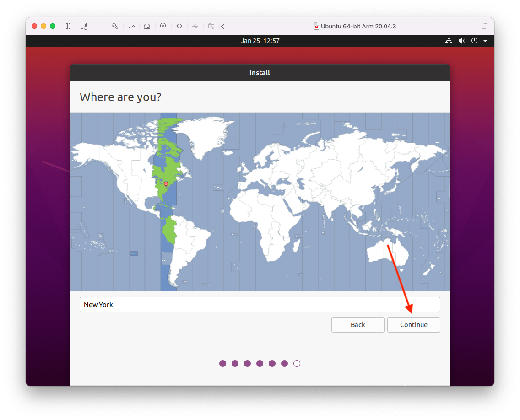Click the red location pin on map

click(166, 183)
